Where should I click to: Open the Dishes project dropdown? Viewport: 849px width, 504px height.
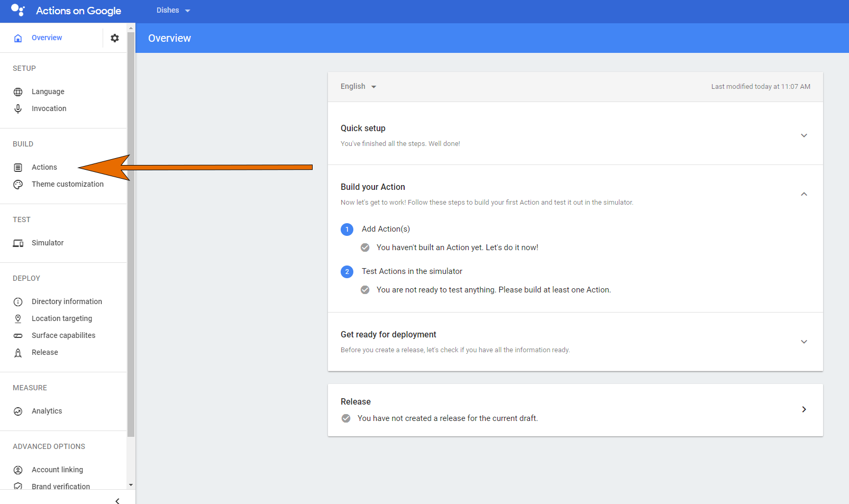173,11
